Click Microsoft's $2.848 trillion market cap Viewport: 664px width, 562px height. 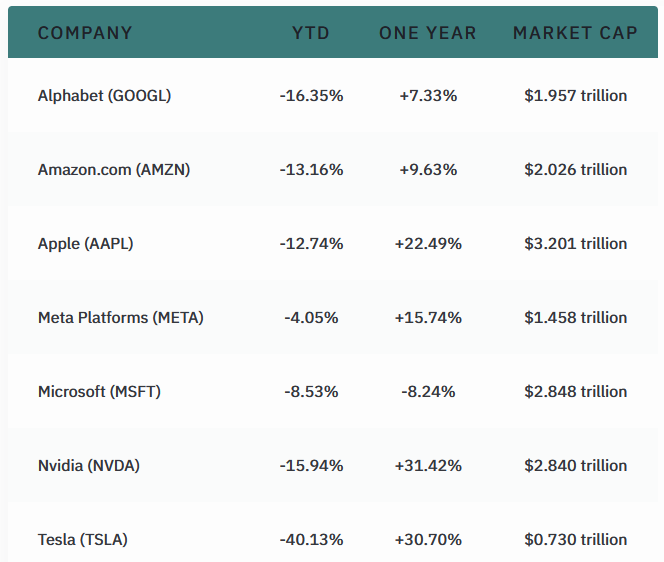576,392
